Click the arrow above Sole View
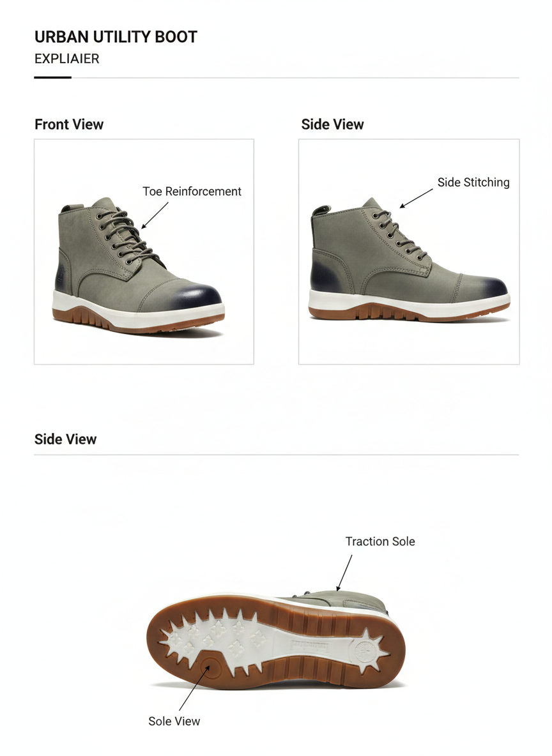 point(194,688)
